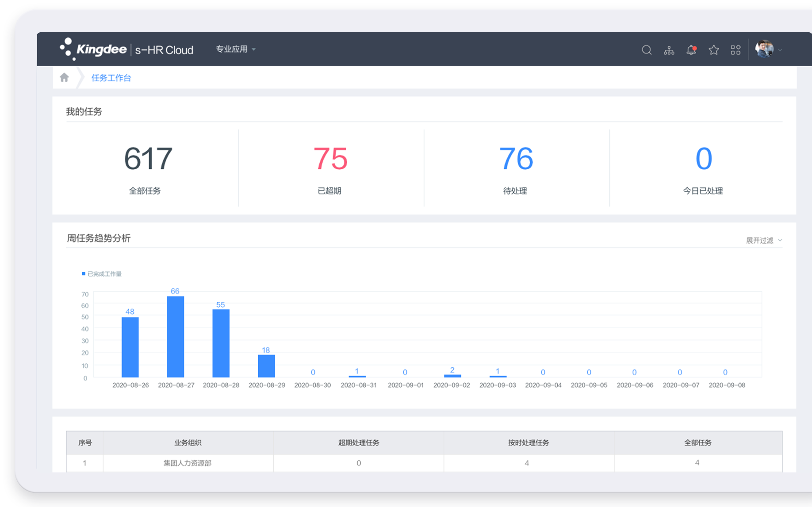
Task: Click the home breadcrumb icon
Action: click(x=64, y=78)
